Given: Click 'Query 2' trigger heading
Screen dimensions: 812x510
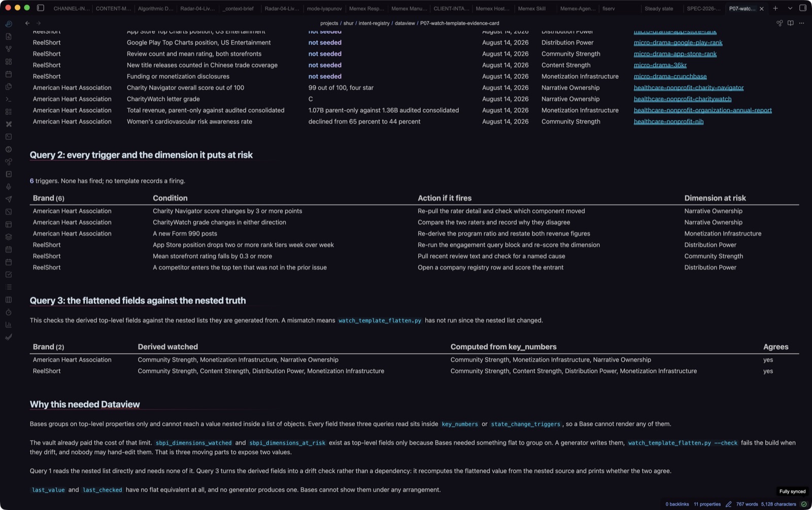Looking at the screenshot, I should pos(141,155).
